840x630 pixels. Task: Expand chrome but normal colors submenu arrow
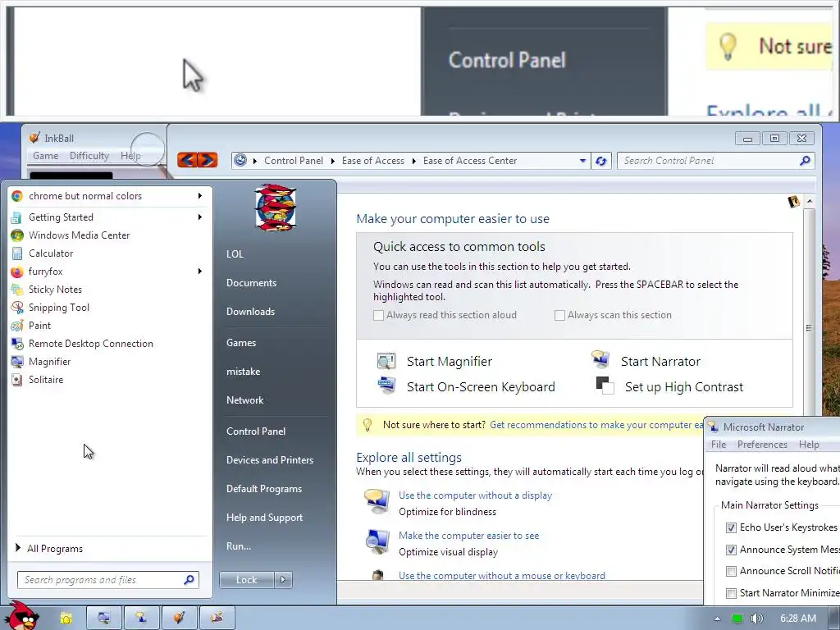click(200, 196)
